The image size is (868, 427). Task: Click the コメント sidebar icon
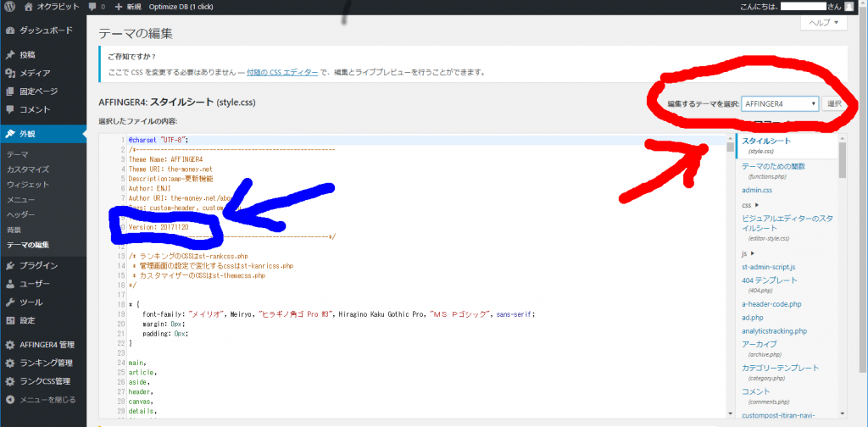point(10,109)
